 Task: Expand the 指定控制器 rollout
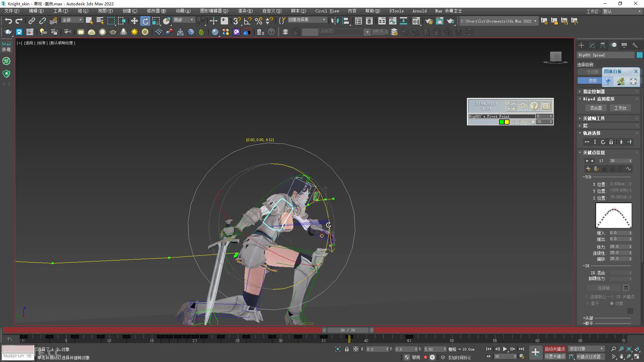[x=594, y=92]
